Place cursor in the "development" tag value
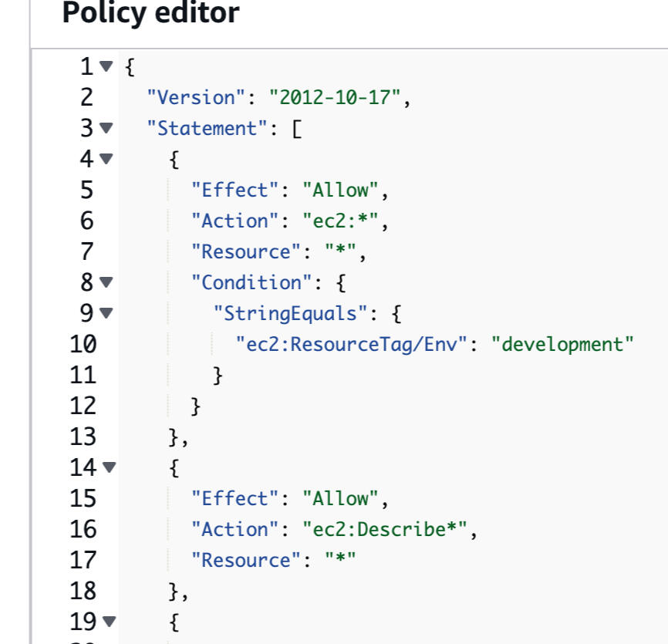Screen dimensions: 668x644 click(567, 344)
